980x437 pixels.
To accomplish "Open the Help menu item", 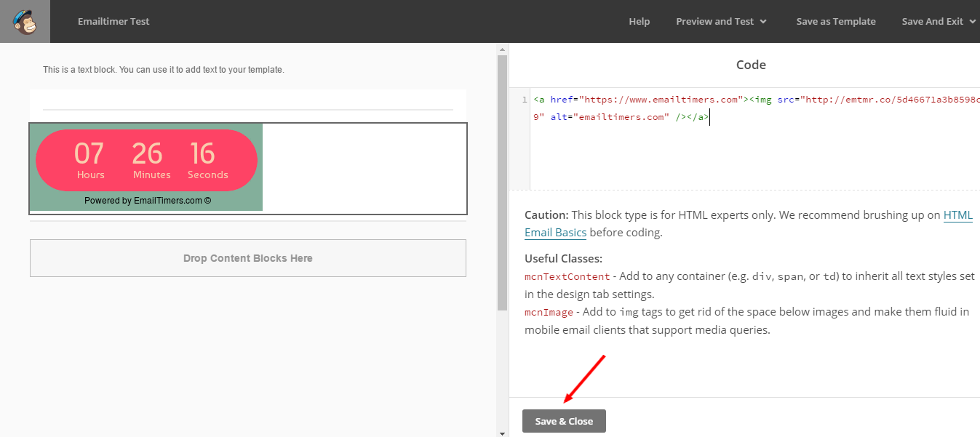I will [639, 21].
